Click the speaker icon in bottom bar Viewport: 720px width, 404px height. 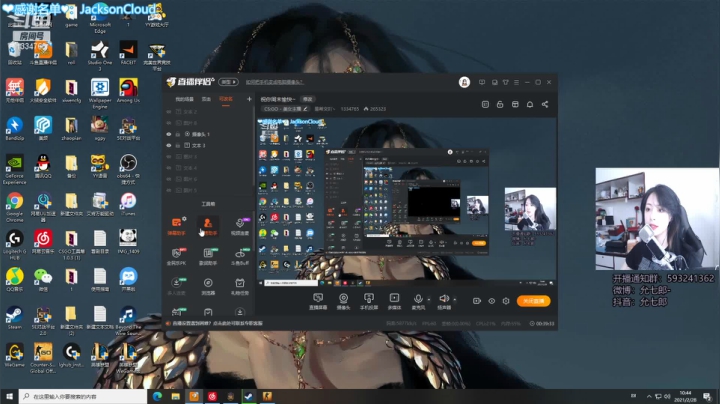coord(443,299)
